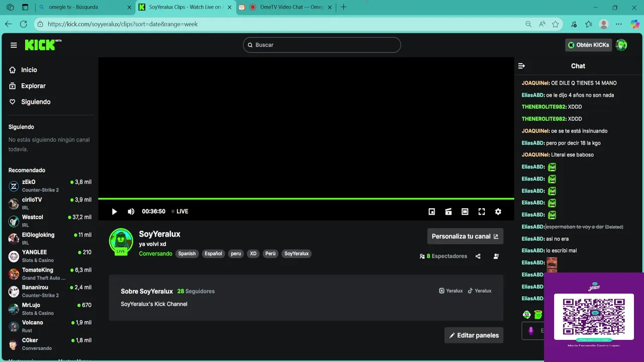Select the green alien emote below chat
644x362 pixels.
tap(527, 315)
